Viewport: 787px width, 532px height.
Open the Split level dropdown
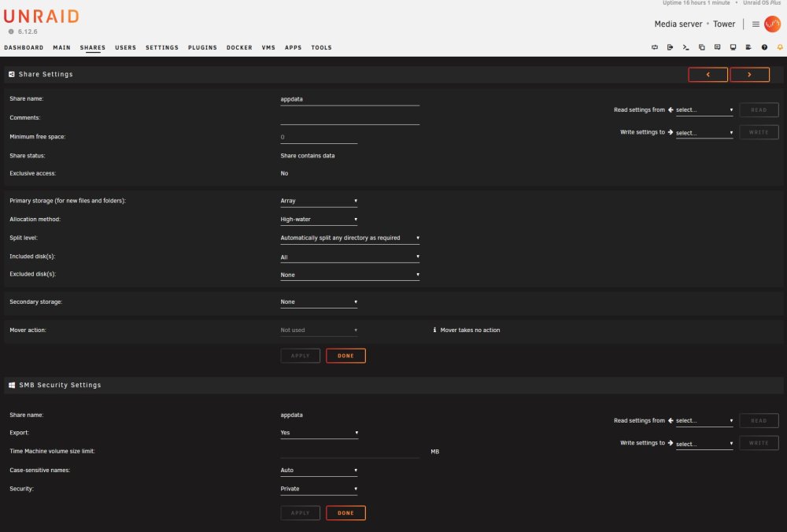click(x=350, y=238)
